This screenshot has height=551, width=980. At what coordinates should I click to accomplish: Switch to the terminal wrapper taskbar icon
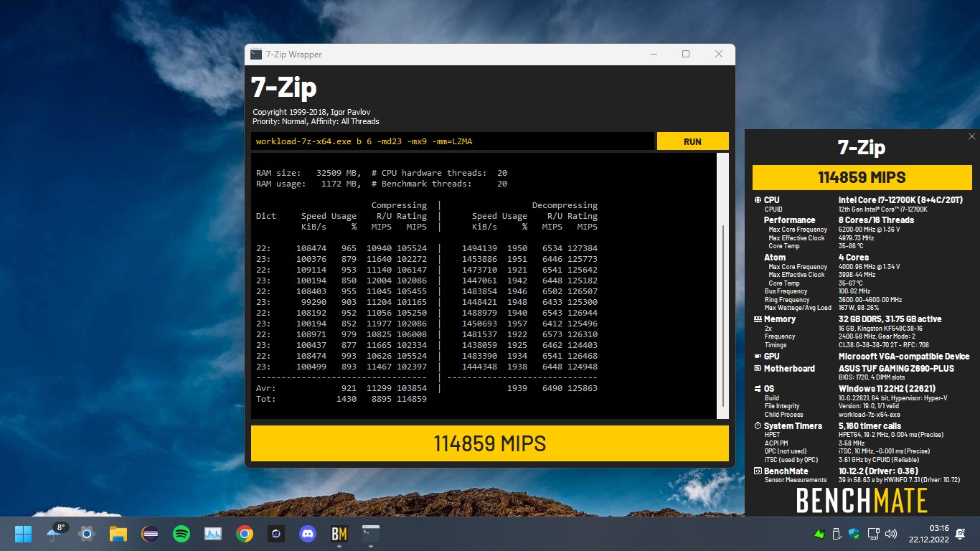coord(371,534)
